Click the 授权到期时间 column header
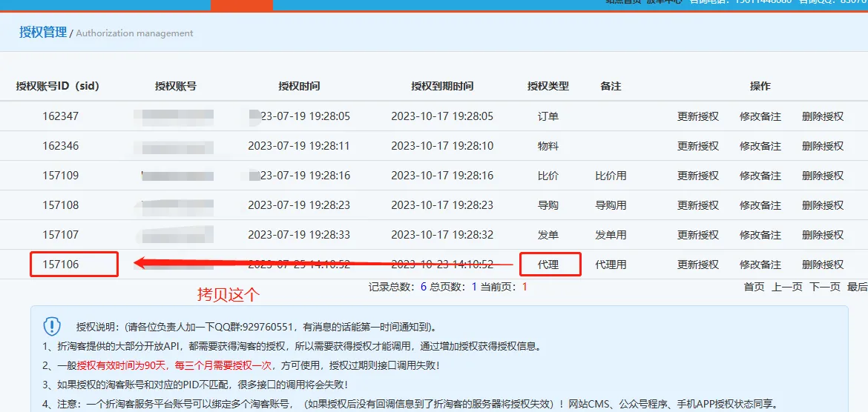This screenshot has height=412, width=868. click(442, 86)
